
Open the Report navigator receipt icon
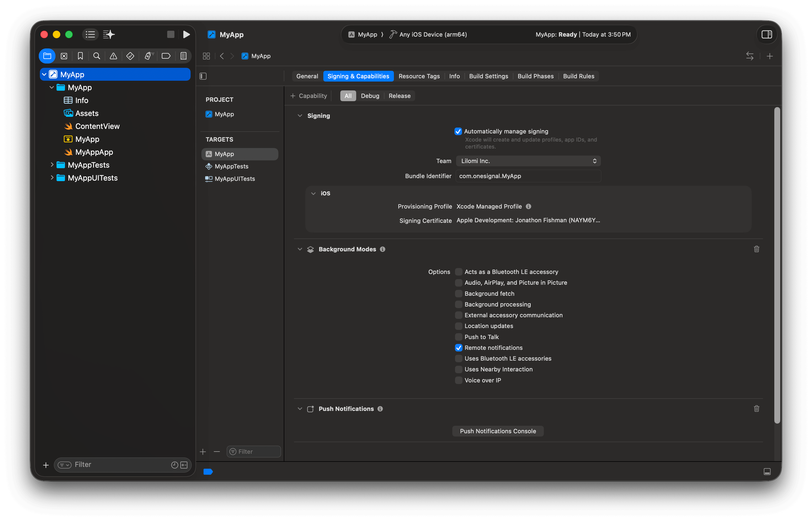183,56
